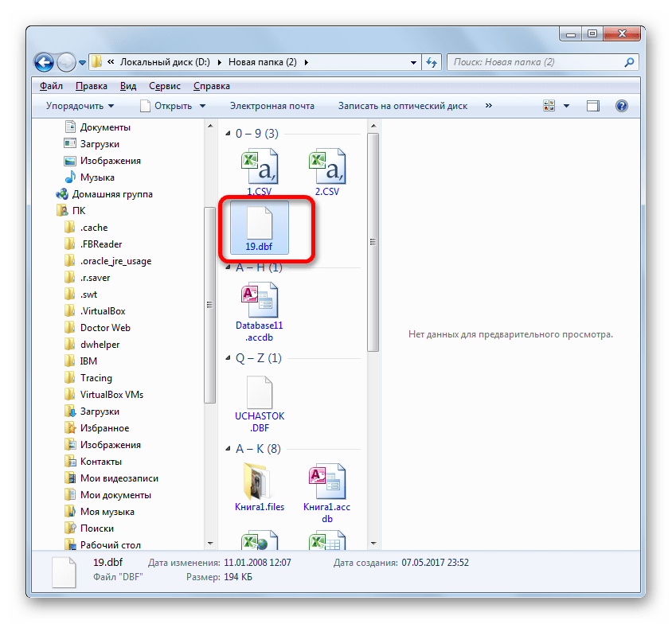Select the UCHASTOK.DBF file
Image resolution: width=672 pixels, height=624 pixels.
point(260,404)
